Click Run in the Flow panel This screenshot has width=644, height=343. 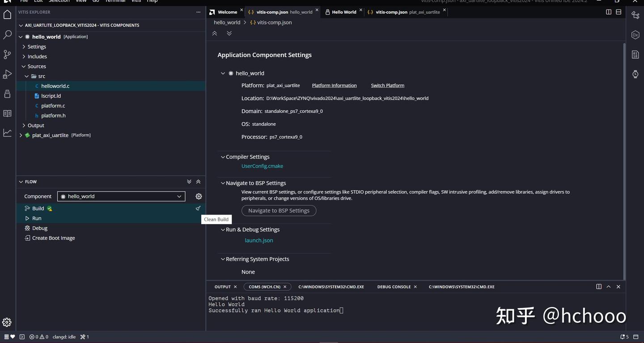click(37, 218)
